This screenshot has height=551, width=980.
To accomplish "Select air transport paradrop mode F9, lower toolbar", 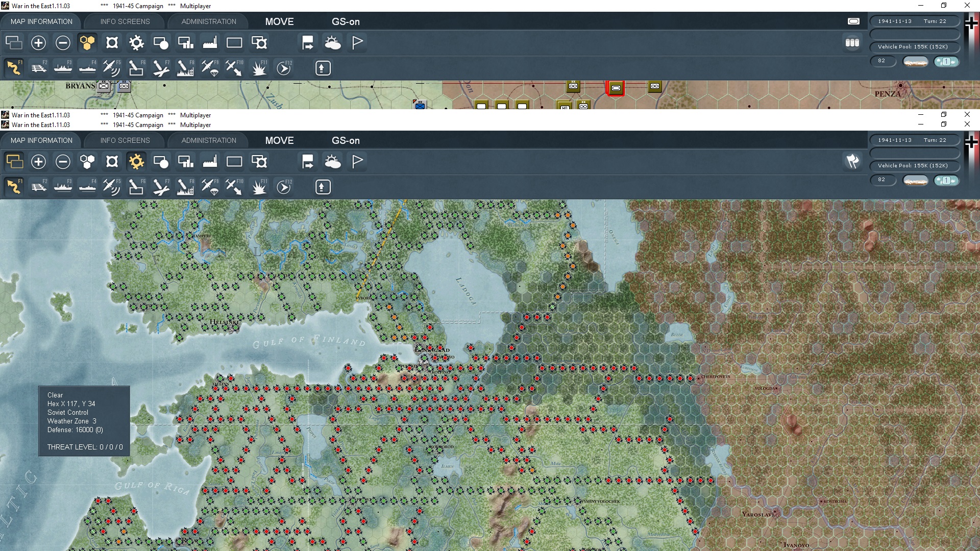I will [x=210, y=187].
